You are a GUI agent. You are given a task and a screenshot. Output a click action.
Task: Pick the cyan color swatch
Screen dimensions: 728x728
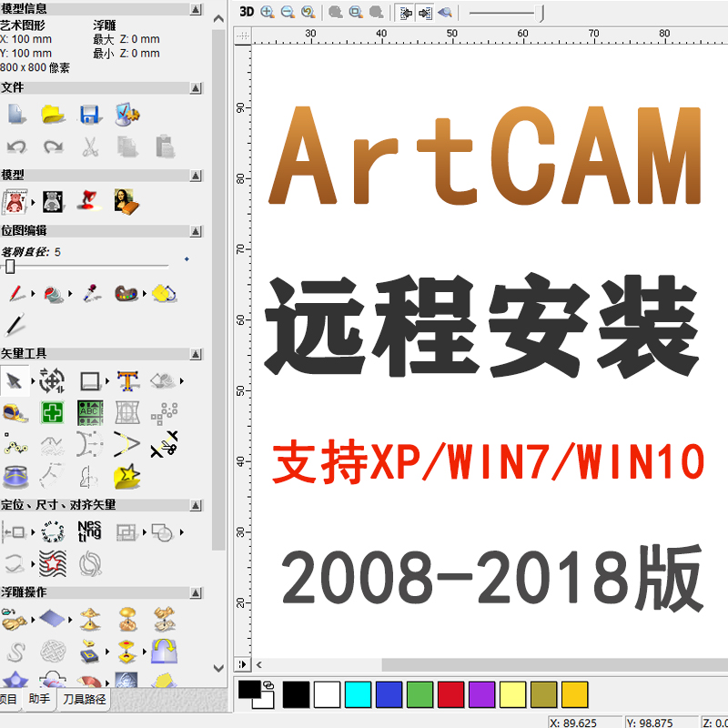click(x=358, y=694)
